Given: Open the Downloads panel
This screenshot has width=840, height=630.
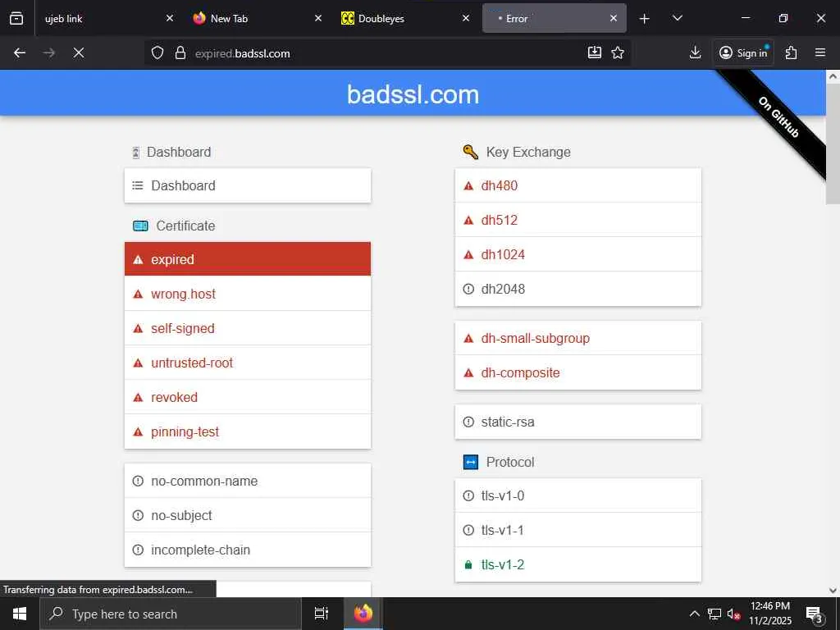Looking at the screenshot, I should [695, 52].
